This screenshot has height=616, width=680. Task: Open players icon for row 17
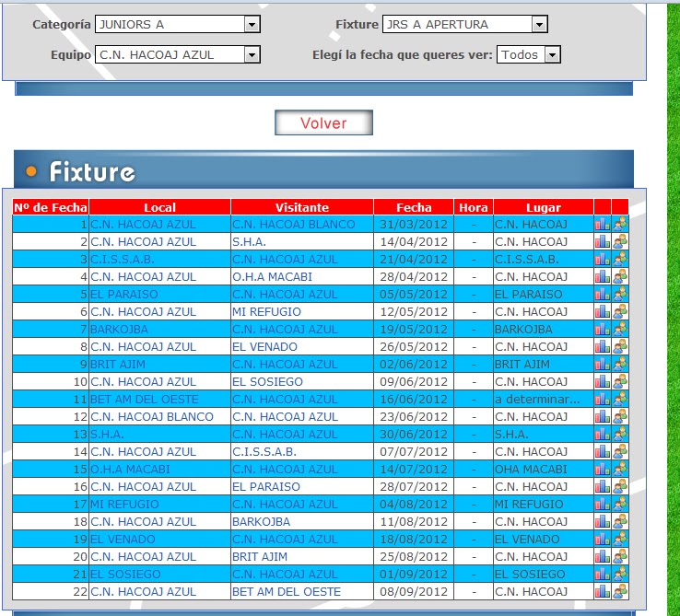(620, 504)
